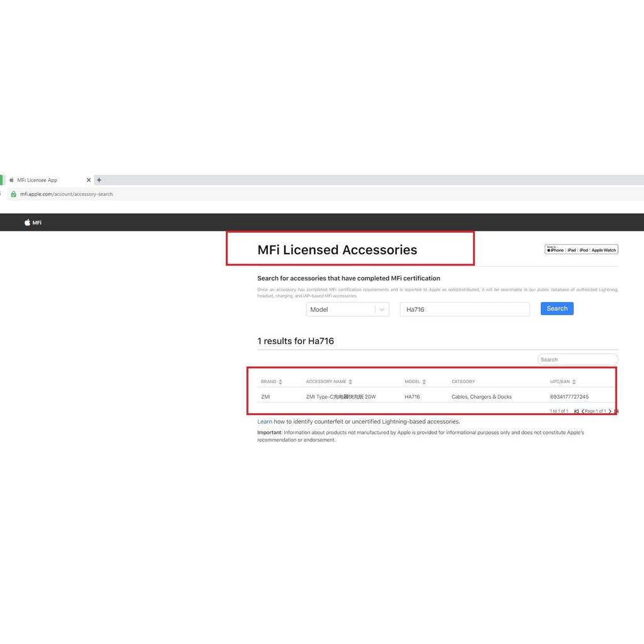The width and height of the screenshot is (644, 644).
Task: Open the Model search type dropdown
Action: pos(340,309)
